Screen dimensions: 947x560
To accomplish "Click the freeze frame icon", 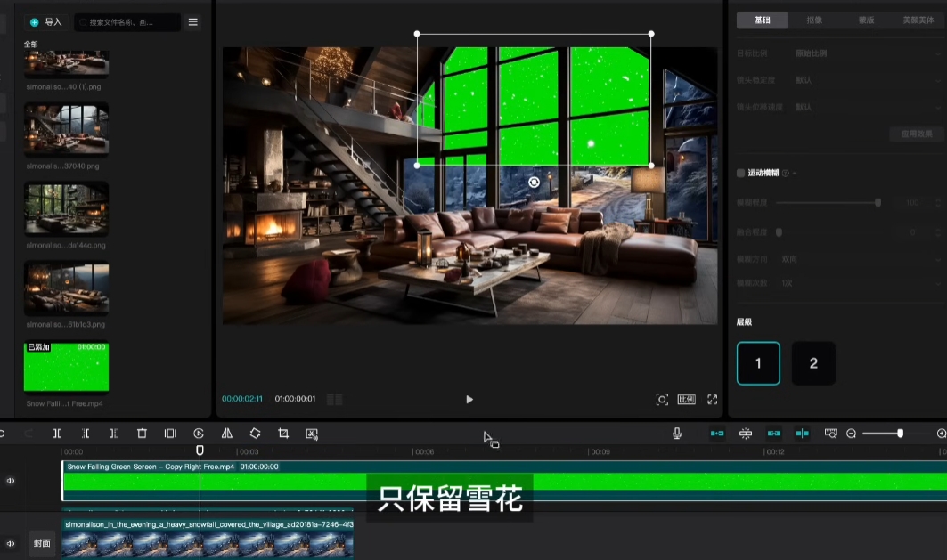I will click(x=170, y=434).
